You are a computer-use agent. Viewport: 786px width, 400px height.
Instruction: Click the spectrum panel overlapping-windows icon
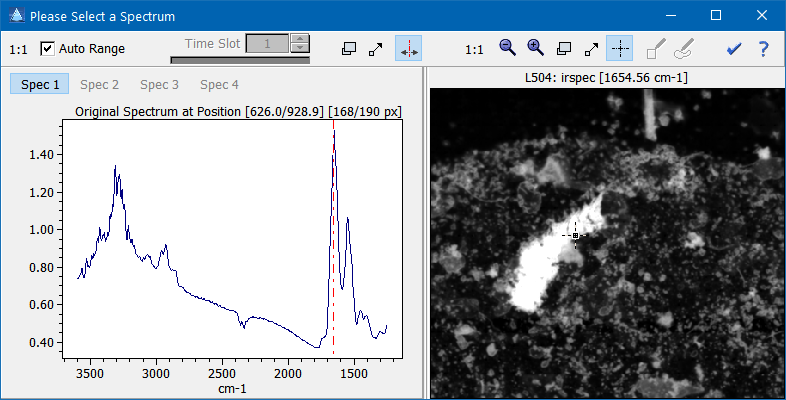[x=349, y=49]
